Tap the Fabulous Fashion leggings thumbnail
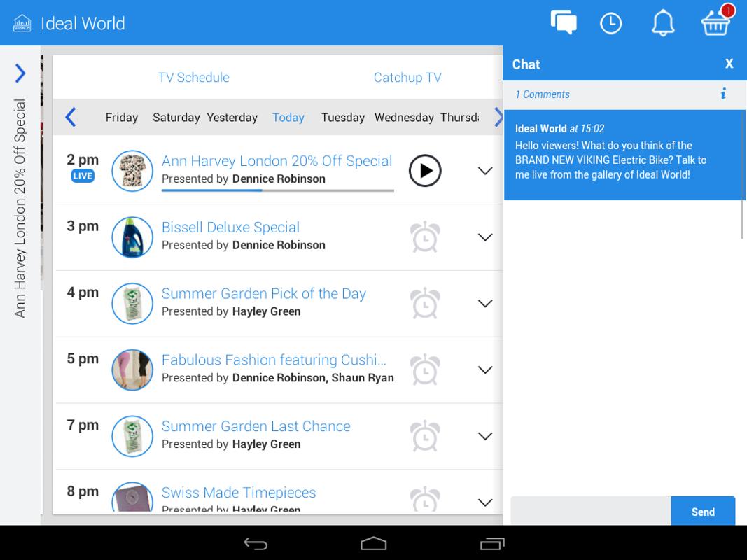This screenshot has height=560, width=747. [132, 370]
